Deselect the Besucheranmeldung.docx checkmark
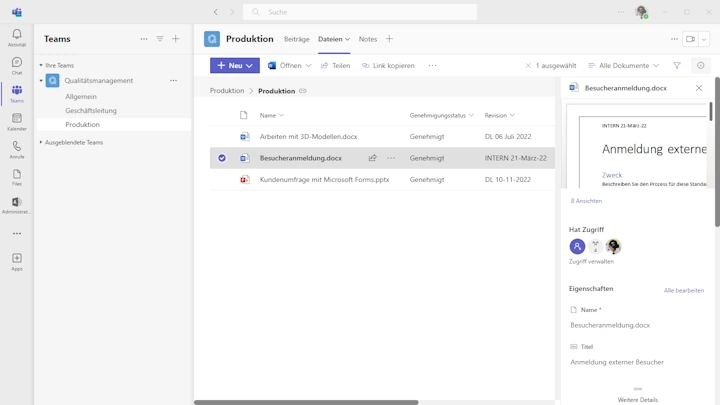720x405 pixels. pyautogui.click(x=222, y=158)
